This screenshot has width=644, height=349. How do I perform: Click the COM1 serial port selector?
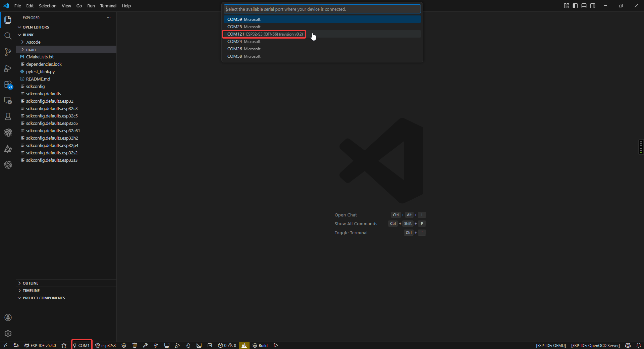click(82, 345)
